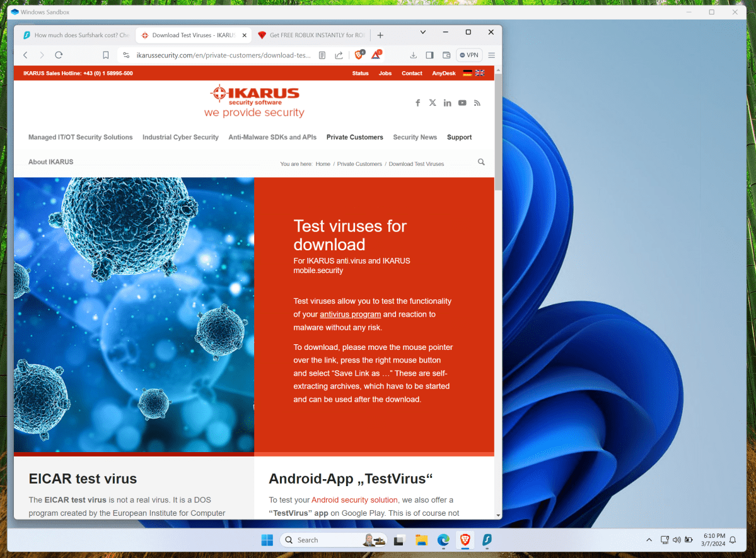Toggle Brave VPN

[469, 55]
